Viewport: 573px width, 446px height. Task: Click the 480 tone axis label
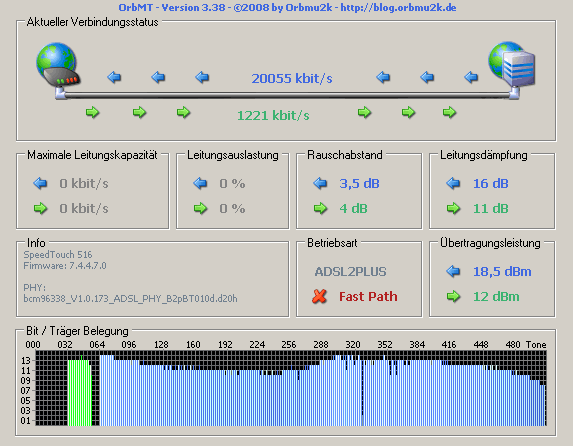513,345
